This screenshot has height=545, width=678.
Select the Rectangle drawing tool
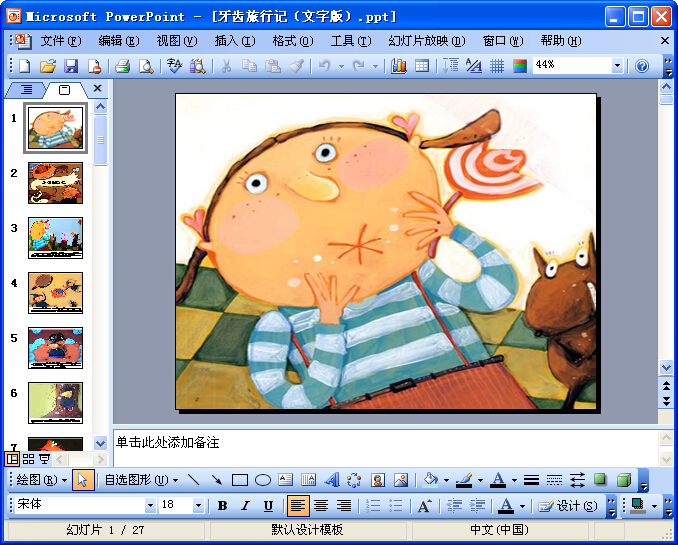(x=240, y=480)
